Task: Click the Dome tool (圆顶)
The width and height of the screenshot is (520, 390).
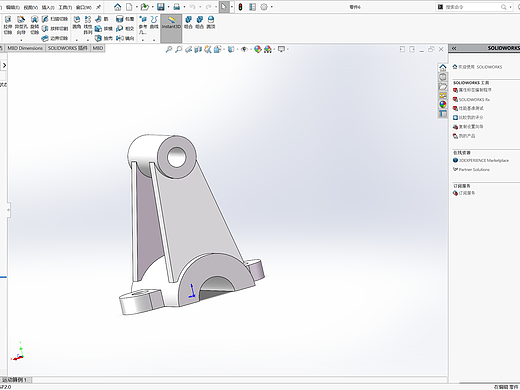Action: pos(211,23)
